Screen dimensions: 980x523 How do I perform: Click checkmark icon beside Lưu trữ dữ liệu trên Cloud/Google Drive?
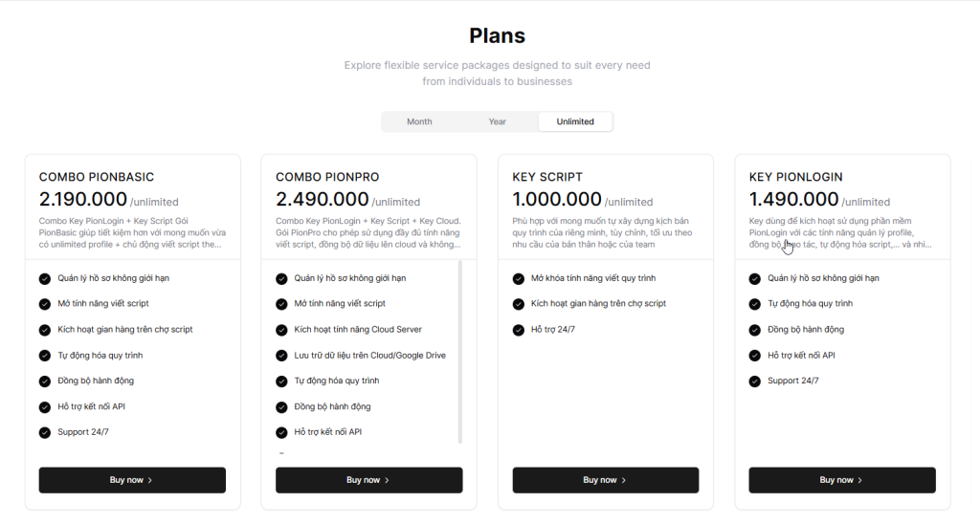(x=281, y=356)
